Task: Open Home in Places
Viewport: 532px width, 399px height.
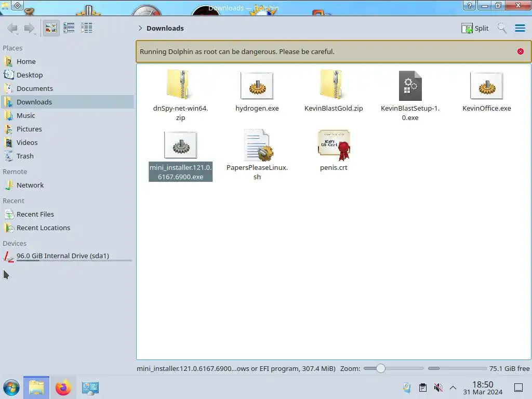Action: (x=68, y=61)
